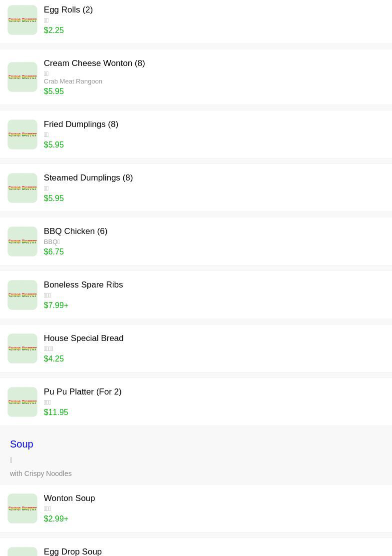Click the Wonton Soup thumbnail icon
The height and width of the screenshot is (556, 392).
point(22,508)
